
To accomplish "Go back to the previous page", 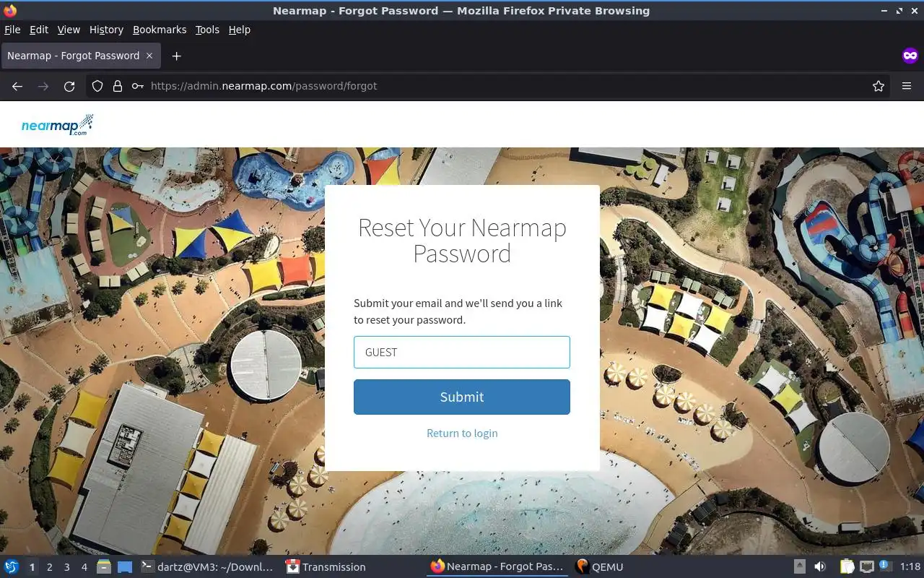I will (17, 86).
